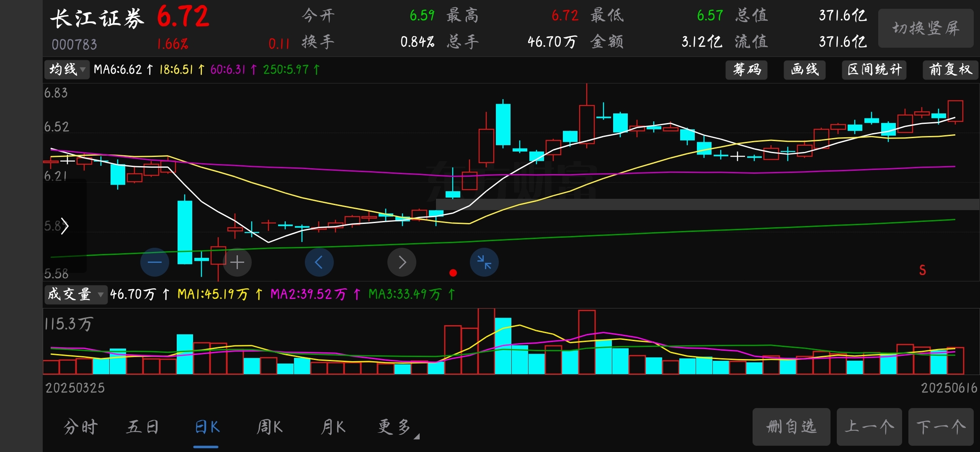980x452 pixels.
Task: Select the 日K tab
Action: pyautogui.click(x=207, y=427)
